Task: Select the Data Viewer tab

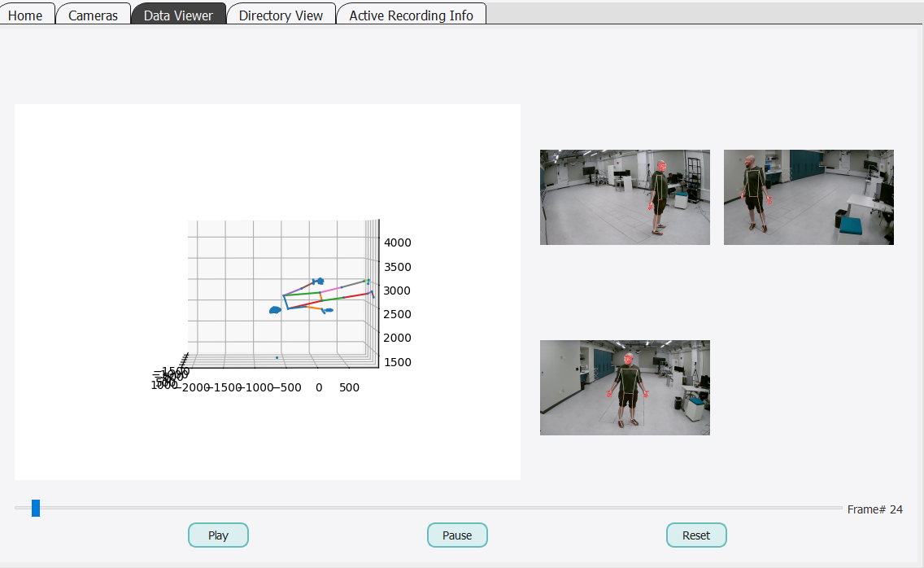Action: (x=178, y=15)
